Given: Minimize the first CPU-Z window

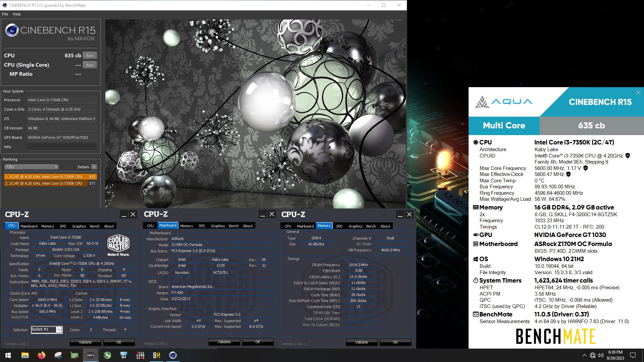Looking at the screenshot, I should [124, 215].
